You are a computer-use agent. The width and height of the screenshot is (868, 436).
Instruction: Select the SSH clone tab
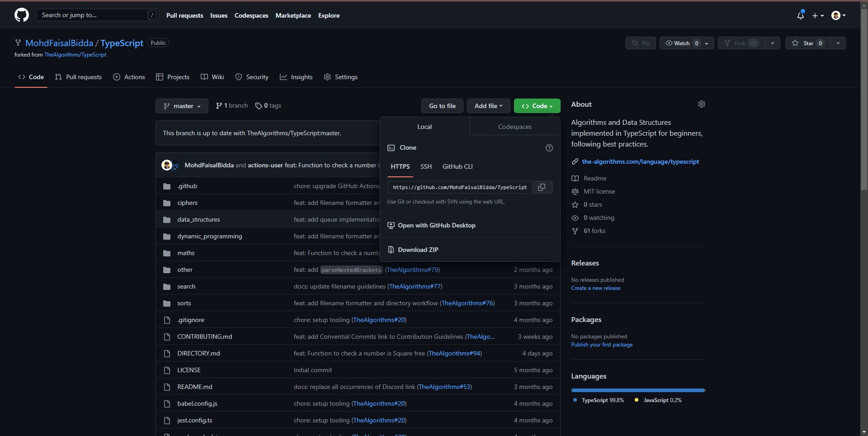(426, 166)
